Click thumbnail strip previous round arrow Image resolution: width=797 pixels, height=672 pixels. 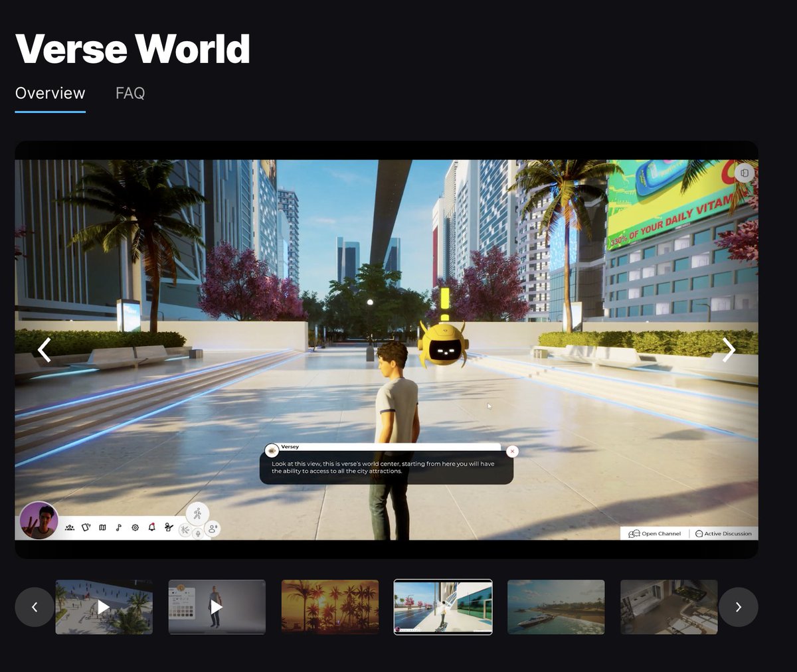(35, 607)
